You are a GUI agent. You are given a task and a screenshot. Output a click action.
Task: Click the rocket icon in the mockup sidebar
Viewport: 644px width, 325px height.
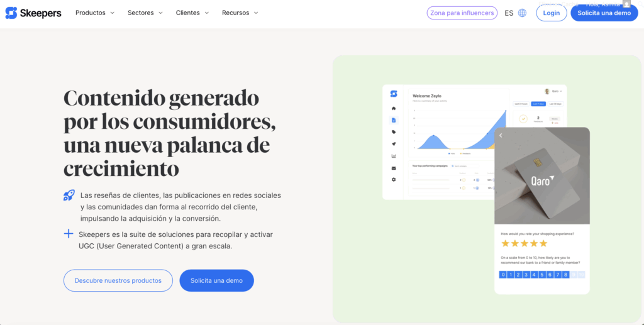[x=394, y=144]
